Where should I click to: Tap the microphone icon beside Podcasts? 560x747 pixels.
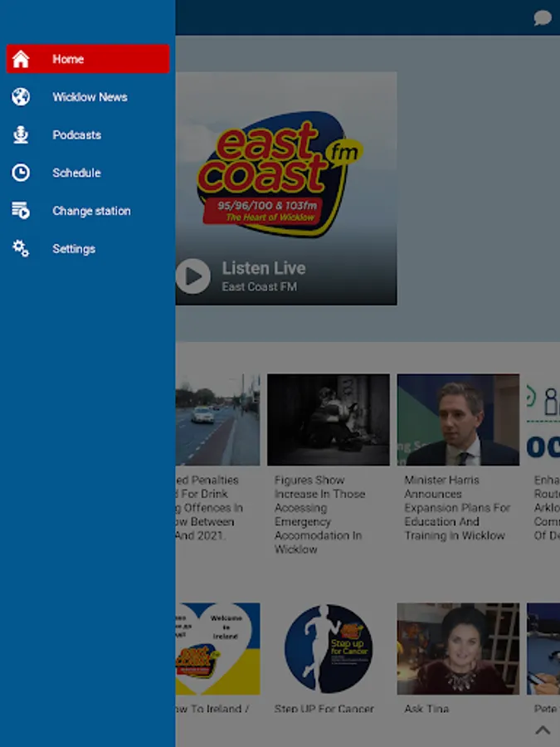click(x=21, y=134)
